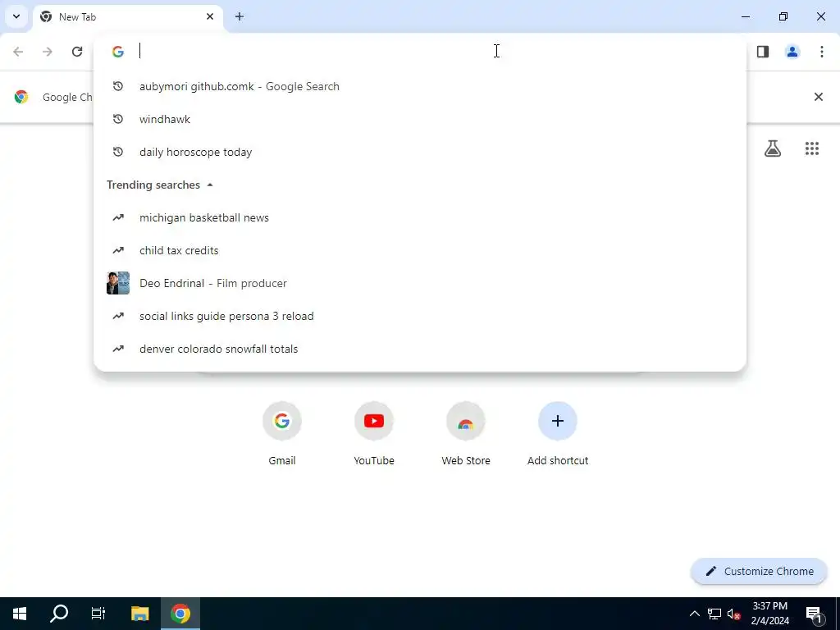Viewport: 840px width, 630px height.
Task: Choose daily horoscope today suggestion
Action: pyautogui.click(x=420, y=152)
